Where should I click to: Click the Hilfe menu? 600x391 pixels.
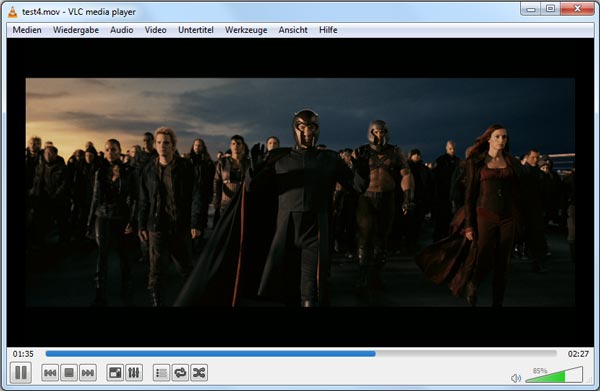pyautogui.click(x=328, y=30)
